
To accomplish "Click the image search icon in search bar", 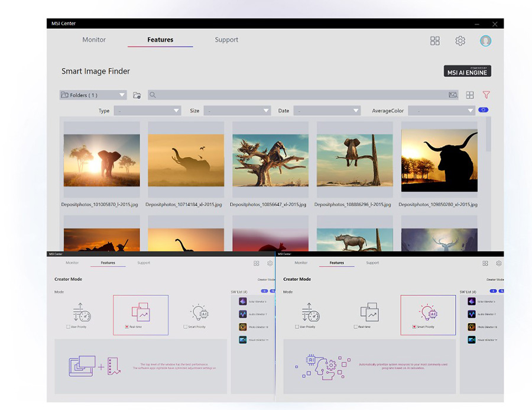I will pos(453,95).
